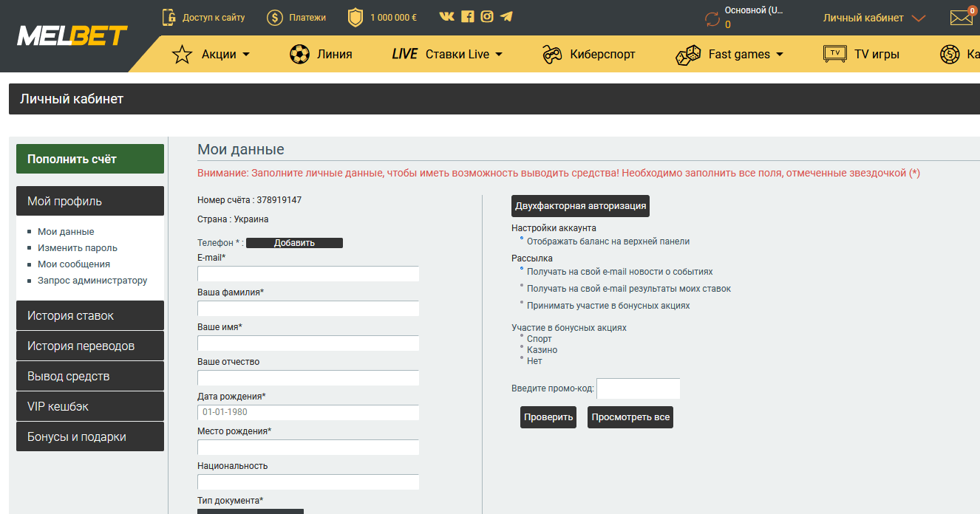Open the Telegram social icon
980x514 pixels.
(506, 16)
